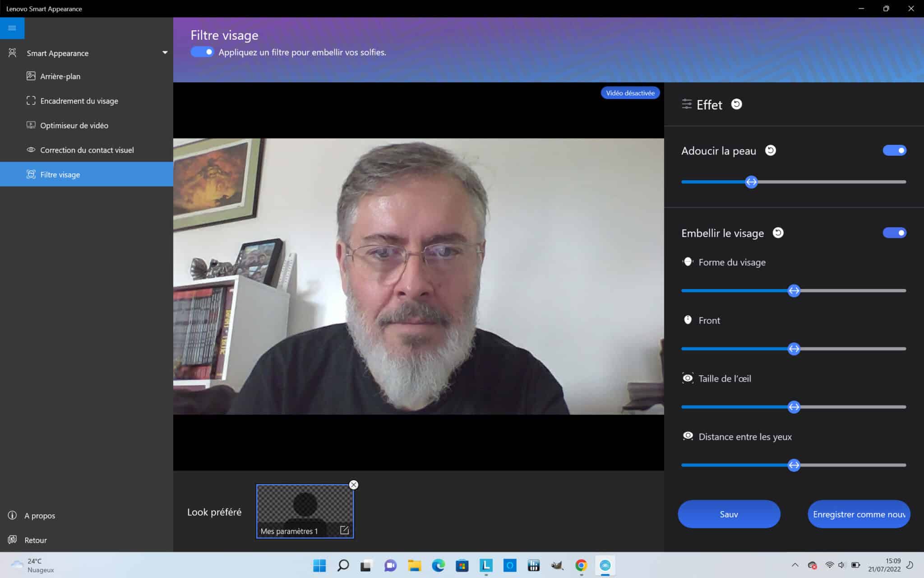Screen dimensions: 924x578
Task: Click the Retour icon in sidebar
Action: [x=12, y=540]
